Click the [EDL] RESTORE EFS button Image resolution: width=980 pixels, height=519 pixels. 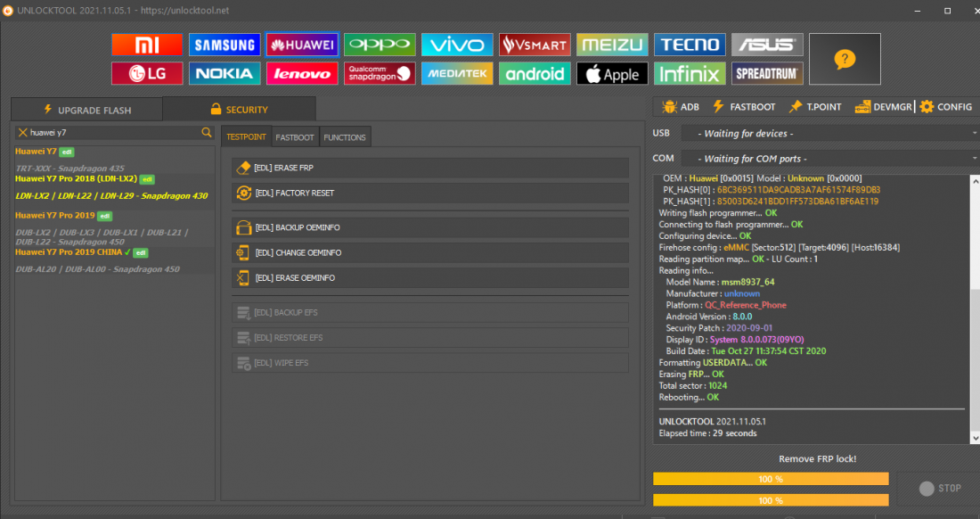pyautogui.click(x=430, y=338)
